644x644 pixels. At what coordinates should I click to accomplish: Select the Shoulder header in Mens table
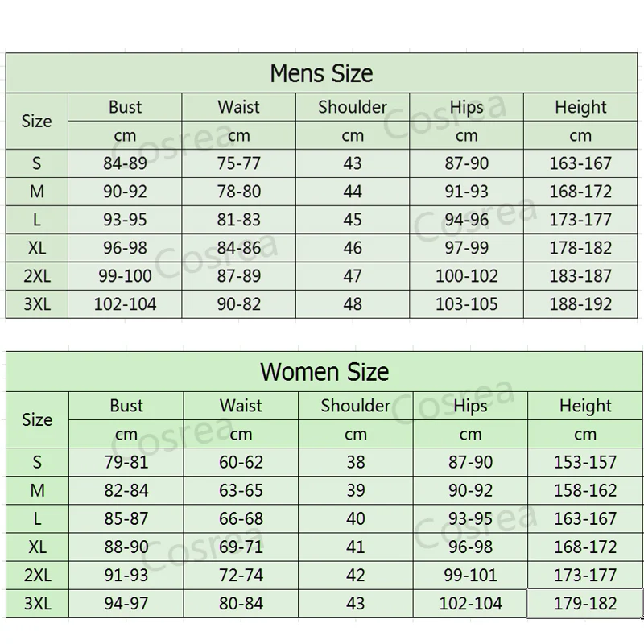click(x=353, y=107)
